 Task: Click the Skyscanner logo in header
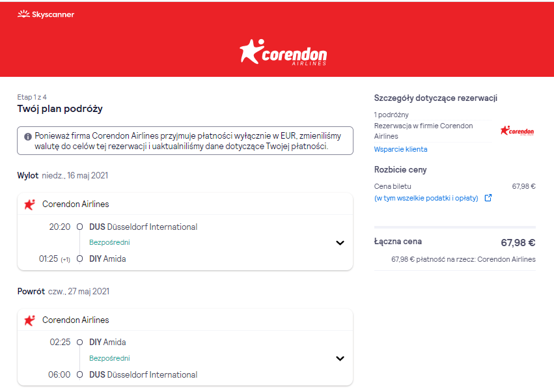click(46, 14)
